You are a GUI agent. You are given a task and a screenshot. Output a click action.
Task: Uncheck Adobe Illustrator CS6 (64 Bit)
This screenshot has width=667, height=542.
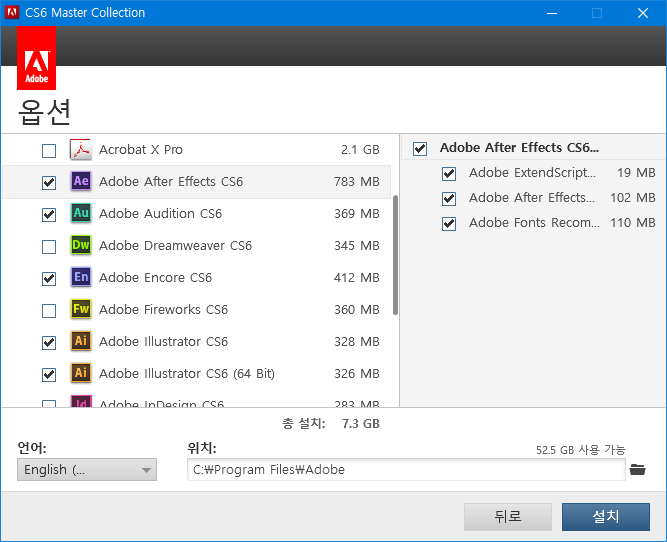[49, 374]
